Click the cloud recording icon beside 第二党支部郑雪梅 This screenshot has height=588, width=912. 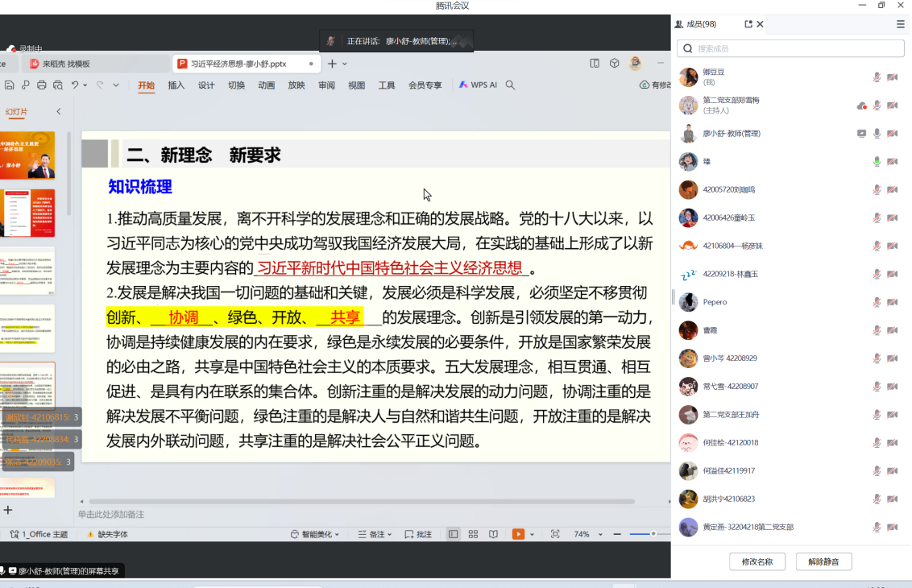tap(861, 106)
